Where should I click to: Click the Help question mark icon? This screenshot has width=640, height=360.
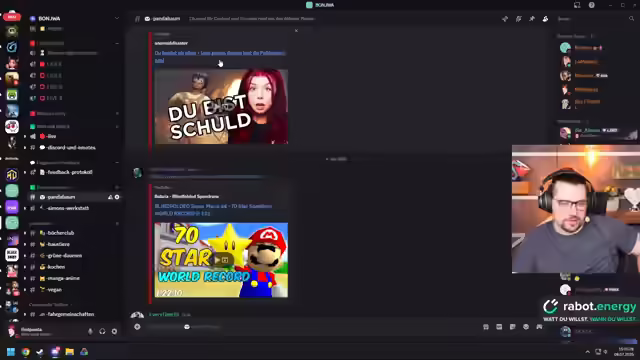pos(591,5)
